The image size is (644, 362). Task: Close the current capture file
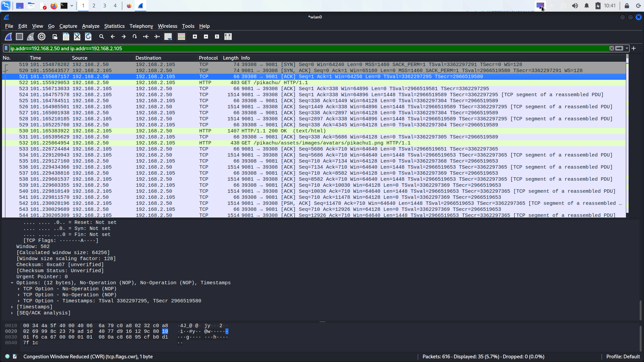pyautogui.click(x=77, y=37)
